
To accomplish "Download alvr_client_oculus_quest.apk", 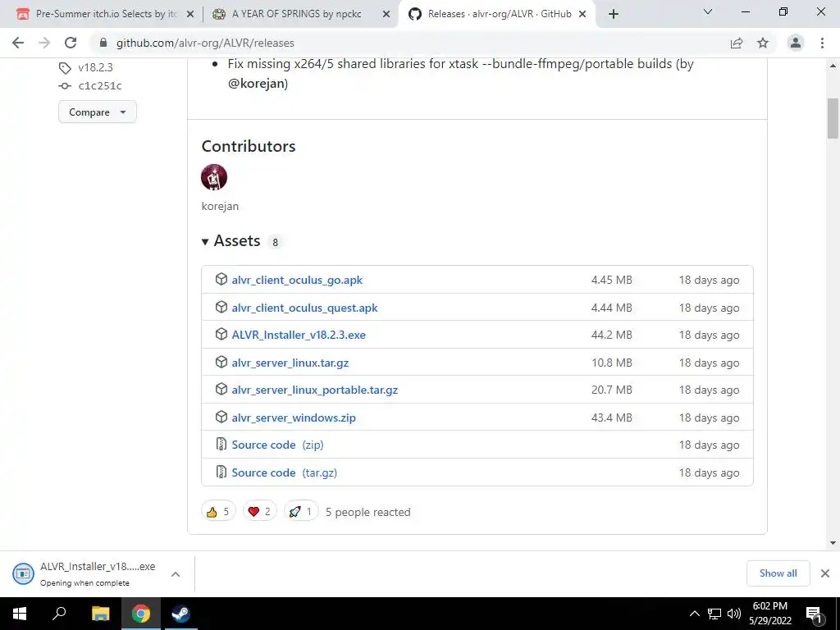I will pos(304,308).
